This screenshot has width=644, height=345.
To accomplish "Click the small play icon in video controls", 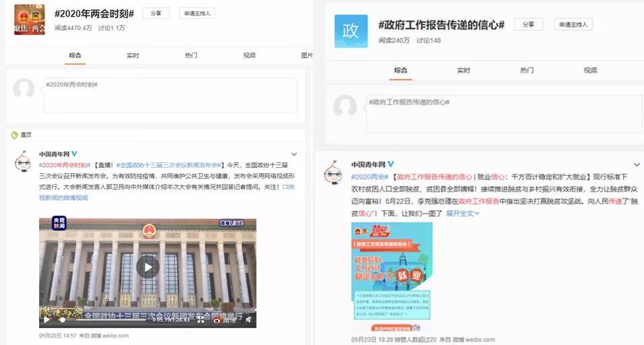I will click(x=46, y=320).
